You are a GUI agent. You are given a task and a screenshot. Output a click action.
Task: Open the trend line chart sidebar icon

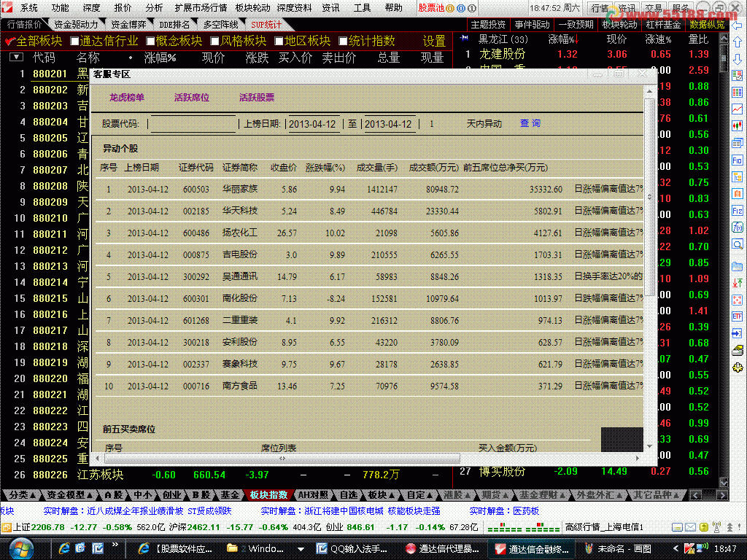click(x=737, y=109)
